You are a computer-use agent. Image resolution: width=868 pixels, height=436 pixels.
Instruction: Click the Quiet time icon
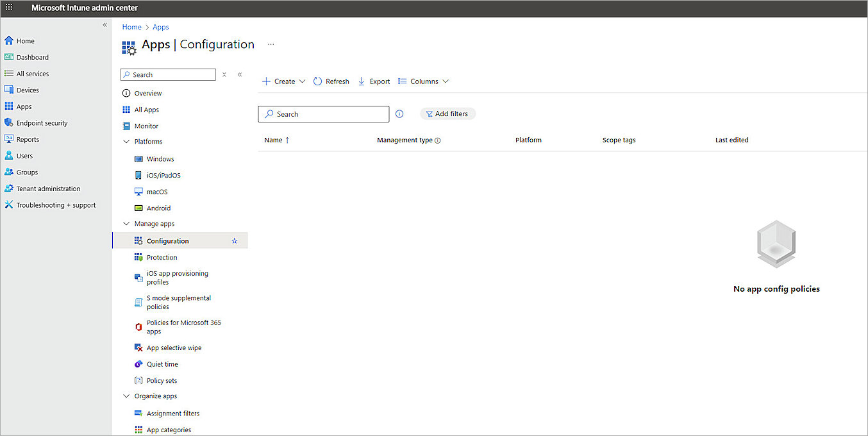pyautogui.click(x=138, y=364)
